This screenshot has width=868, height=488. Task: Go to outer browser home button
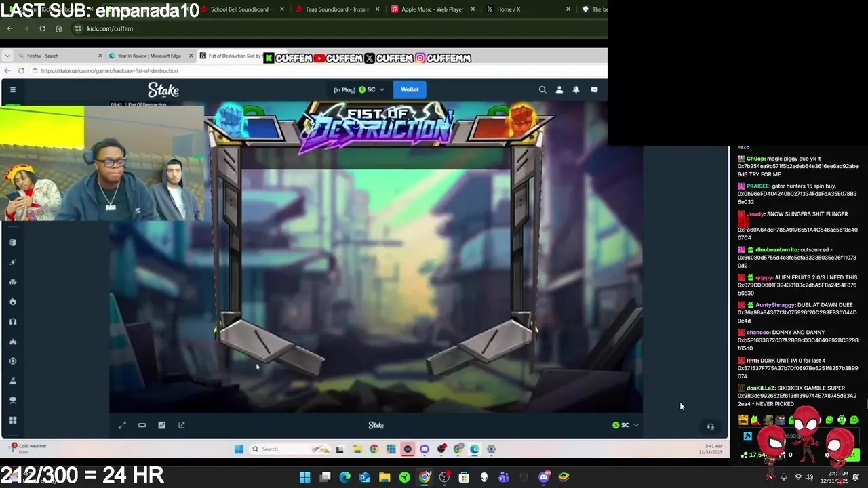(x=58, y=28)
